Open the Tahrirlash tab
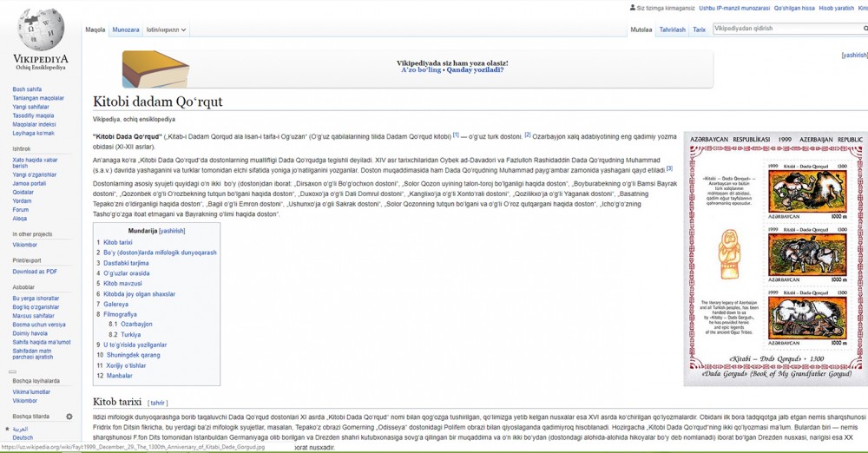The width and height of the screenshot is (868, 453). pyautogui.click(x=672, y=30)
